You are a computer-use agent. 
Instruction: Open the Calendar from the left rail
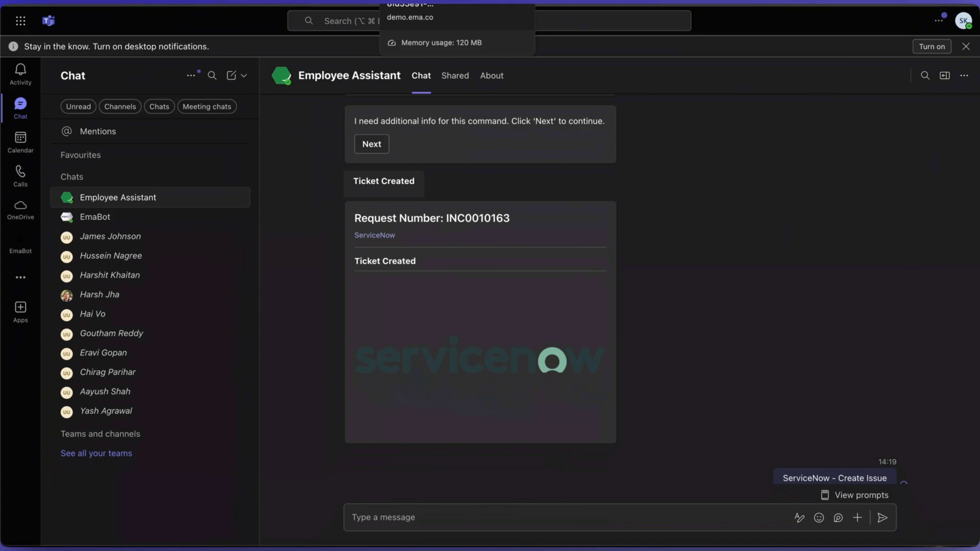point(20,142)
